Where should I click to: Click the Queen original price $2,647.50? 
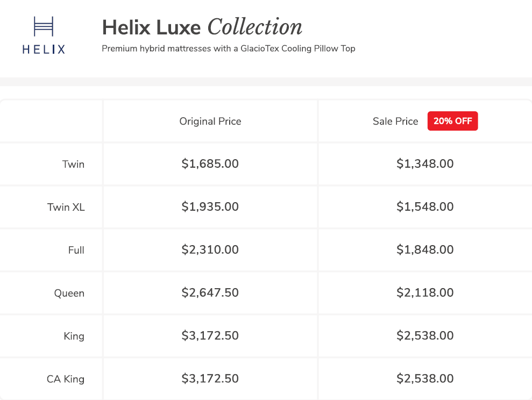point(210,293)
